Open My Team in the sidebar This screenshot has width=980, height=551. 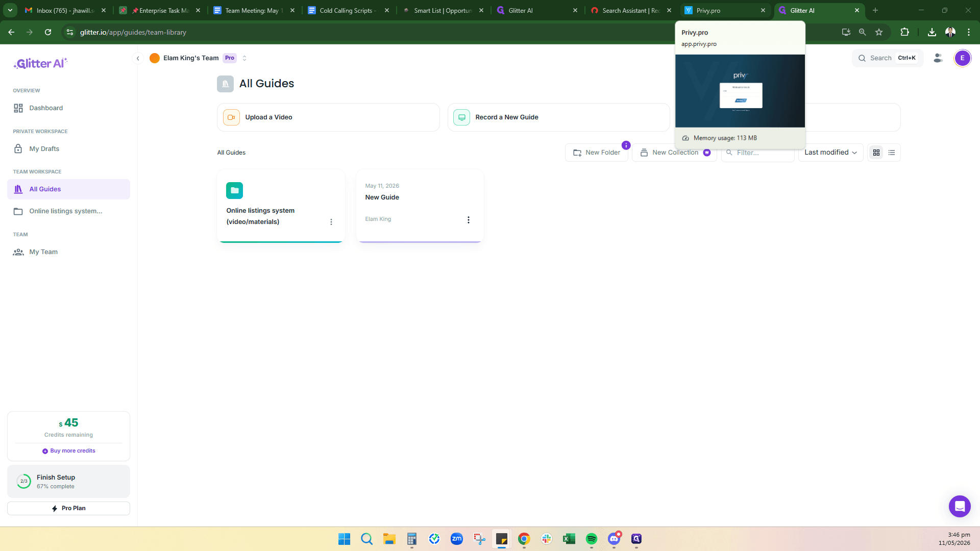click(68, 252)
